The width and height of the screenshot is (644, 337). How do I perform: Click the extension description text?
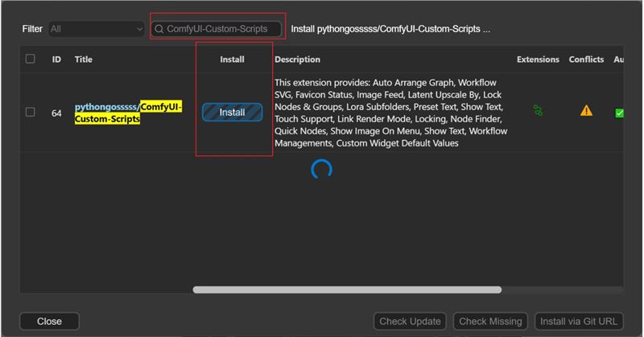(391, 113)
